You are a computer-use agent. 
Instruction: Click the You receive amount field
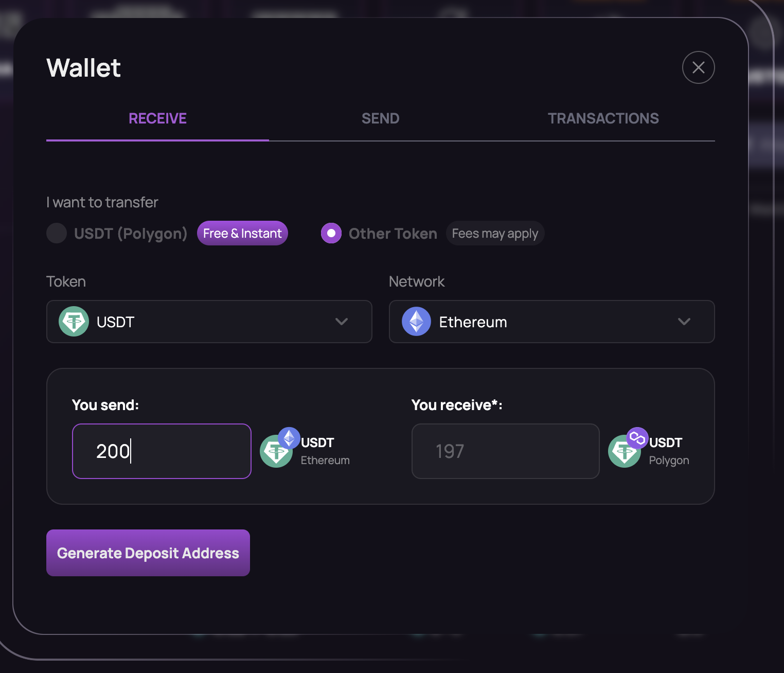[x=505, y=451]
